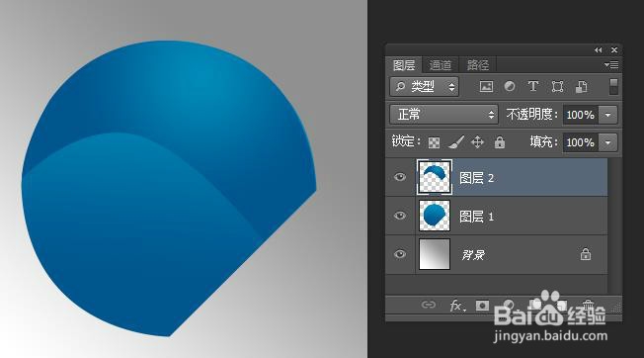Close the layers panel

coord(614,49)
